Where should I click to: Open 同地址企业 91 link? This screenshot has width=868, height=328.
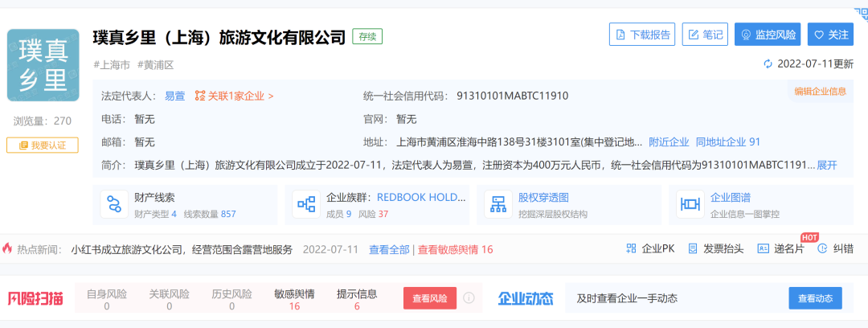pyautogui.click(x=728, y=141)
